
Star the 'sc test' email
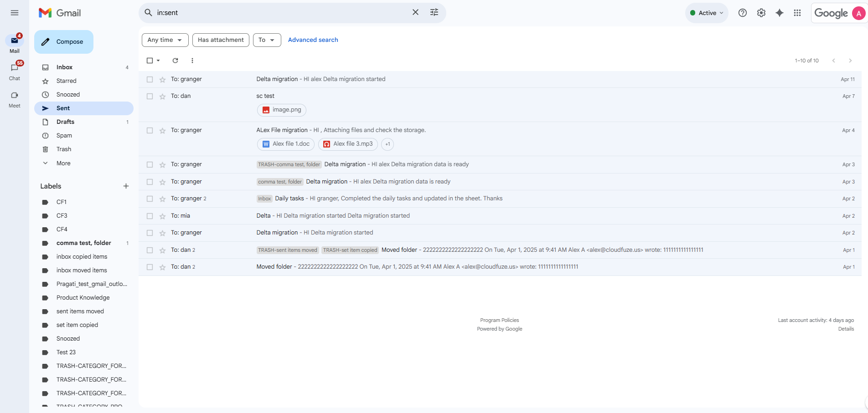162,97
